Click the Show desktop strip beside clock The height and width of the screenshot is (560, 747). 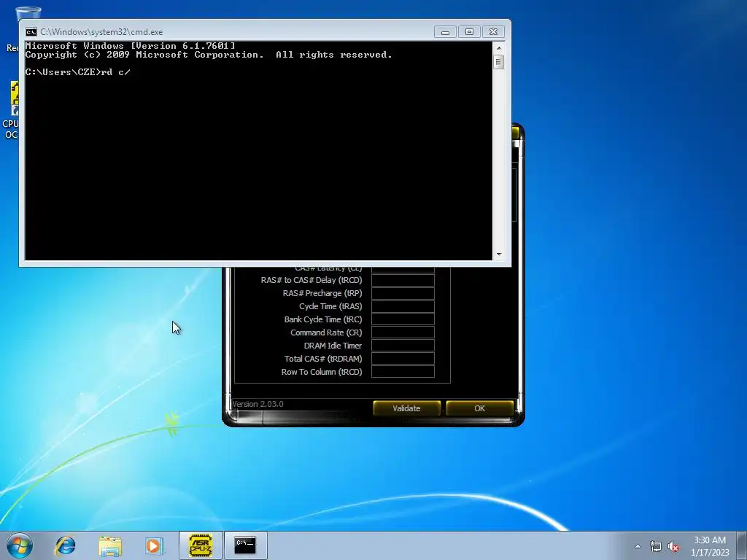pos(742,545)
